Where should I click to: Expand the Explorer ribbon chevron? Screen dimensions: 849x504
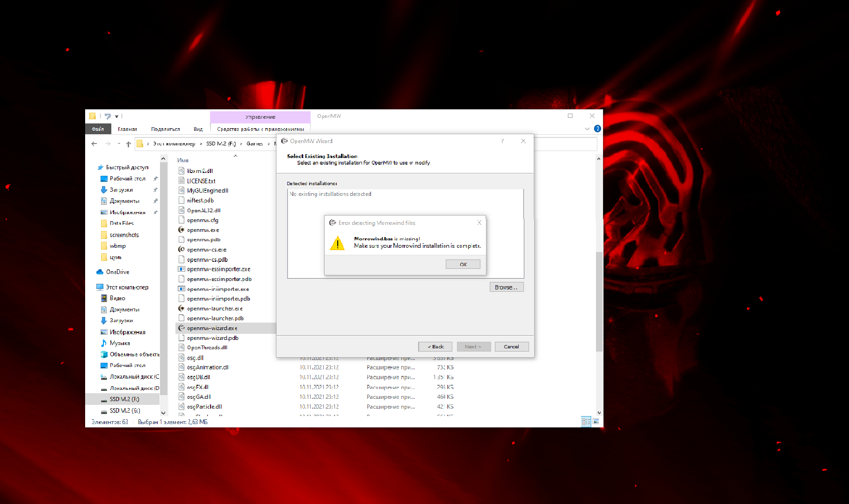pos(587,129)
